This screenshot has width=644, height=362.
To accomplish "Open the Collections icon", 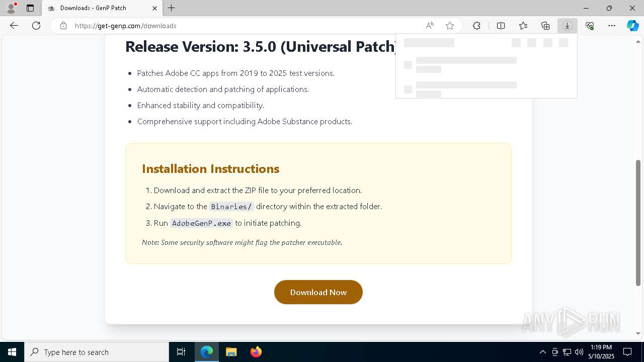I will coord(545,26).
